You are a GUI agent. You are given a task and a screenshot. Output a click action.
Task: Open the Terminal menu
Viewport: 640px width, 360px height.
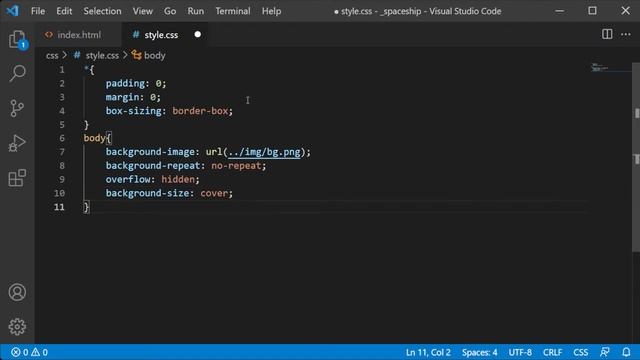233,11
